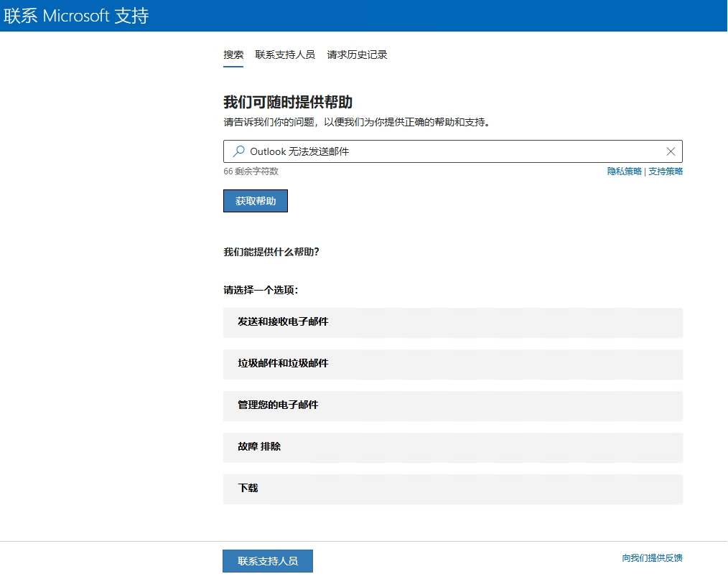Viewport: 728px width, 579px height.
Task: Clear the search text with the X icon
Action: click(x=671, y=151)
